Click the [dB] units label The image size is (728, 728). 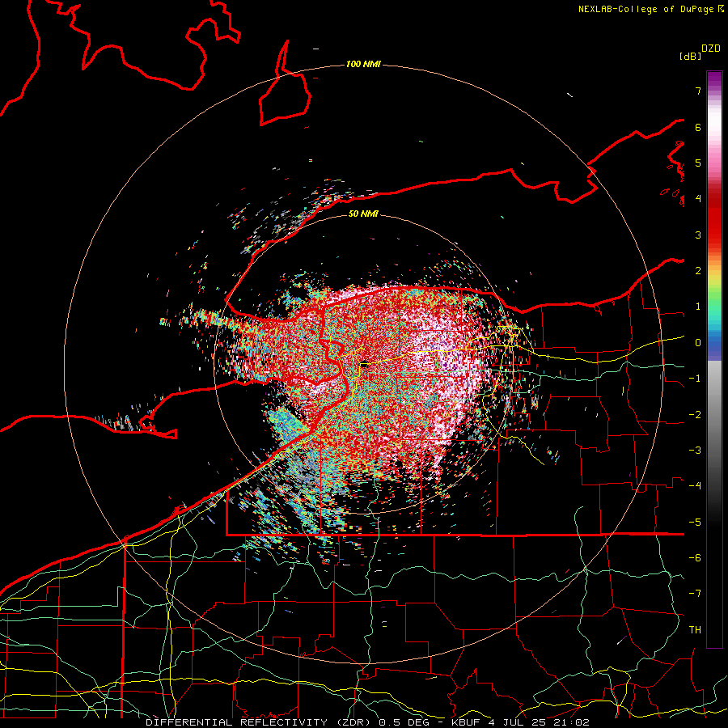691,56
